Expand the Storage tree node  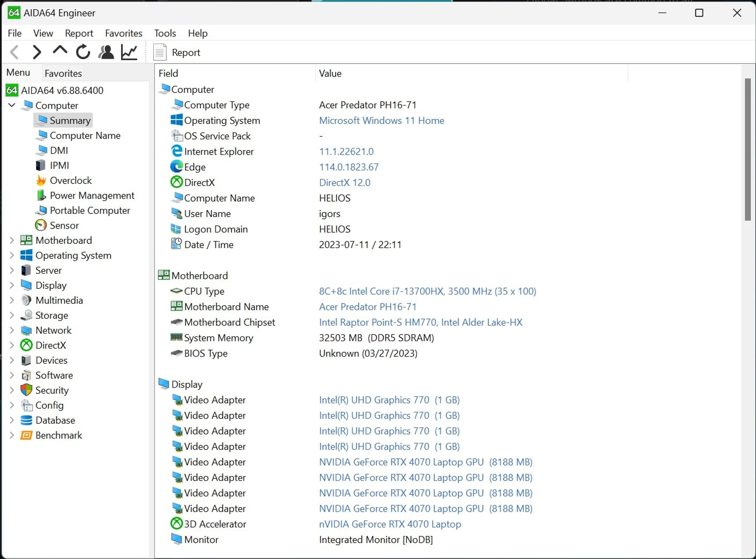pyautogui.click(x=12, y=315)
